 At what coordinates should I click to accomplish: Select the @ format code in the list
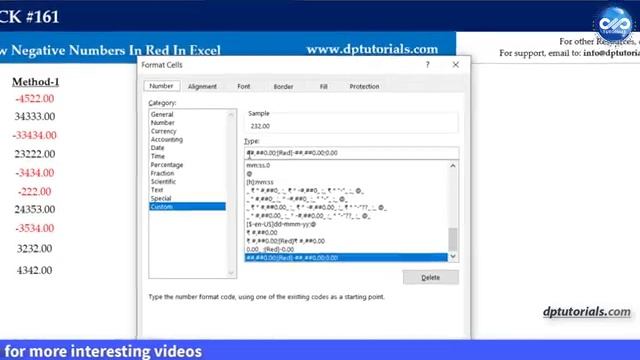click(249, 174)
